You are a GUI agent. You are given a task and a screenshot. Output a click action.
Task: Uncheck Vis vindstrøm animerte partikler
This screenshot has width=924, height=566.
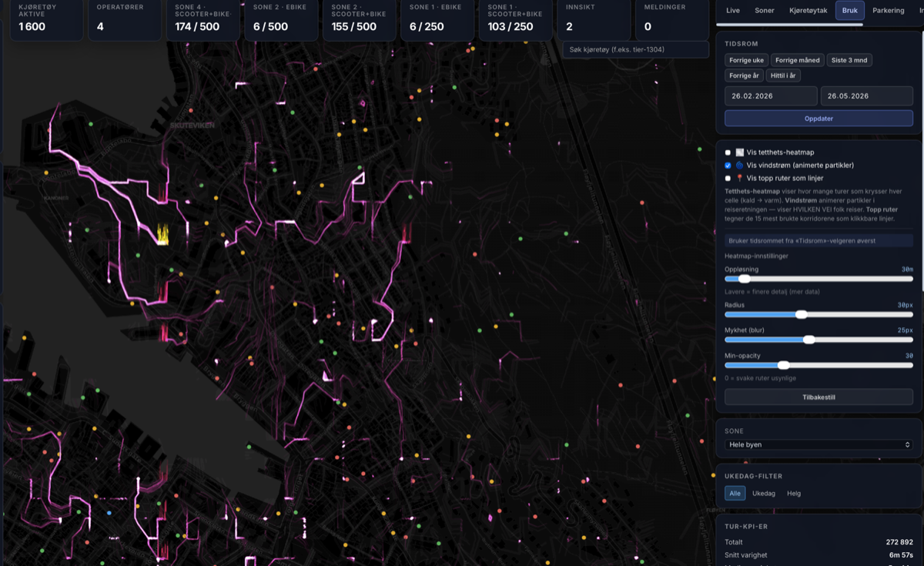(x=728, y=166)
